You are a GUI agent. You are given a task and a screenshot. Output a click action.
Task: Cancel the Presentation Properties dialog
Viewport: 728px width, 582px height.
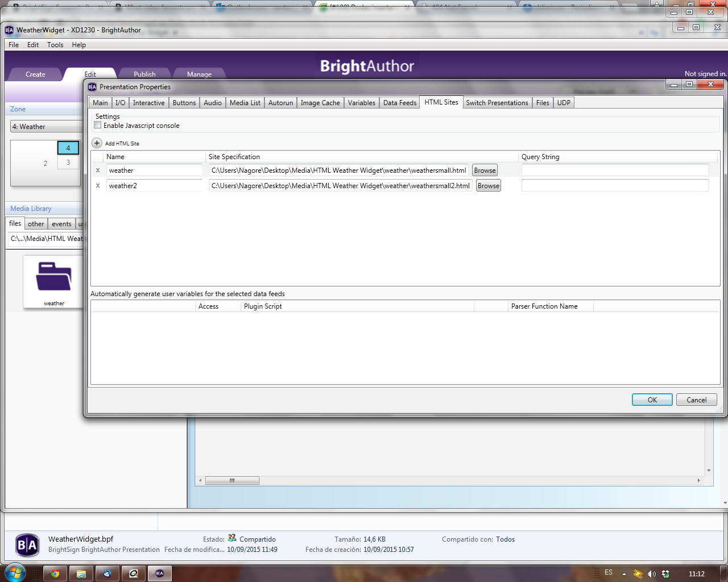pyautogui.click(x=697, y=400)
